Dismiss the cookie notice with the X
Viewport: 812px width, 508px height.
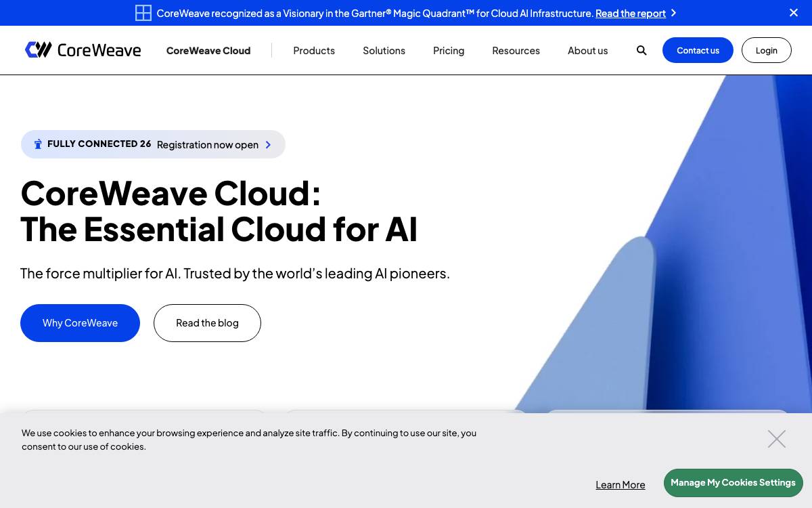(x=777, y=439)
